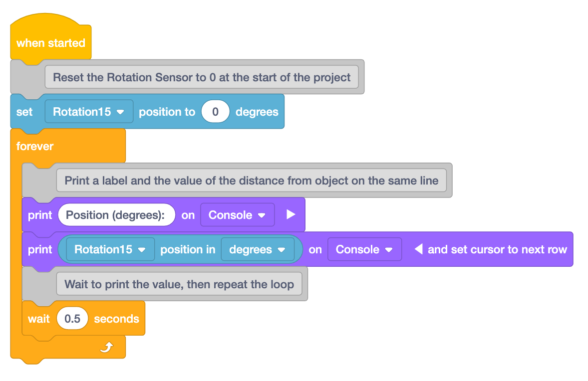This screenshot has height=381, width=588.
Task: Edit the Position (degrees): label text field
Action: coord(116,214)
